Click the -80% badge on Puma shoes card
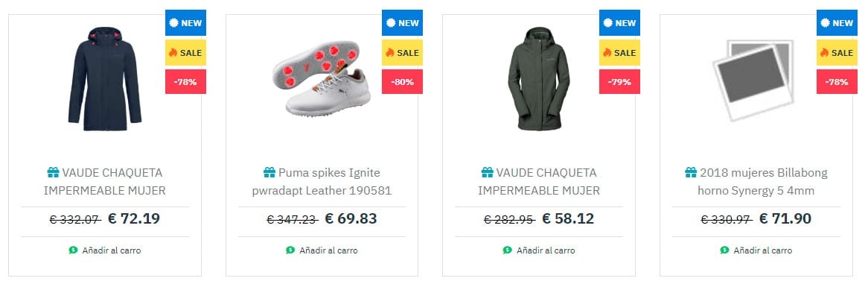 click(x=403, y=82)
